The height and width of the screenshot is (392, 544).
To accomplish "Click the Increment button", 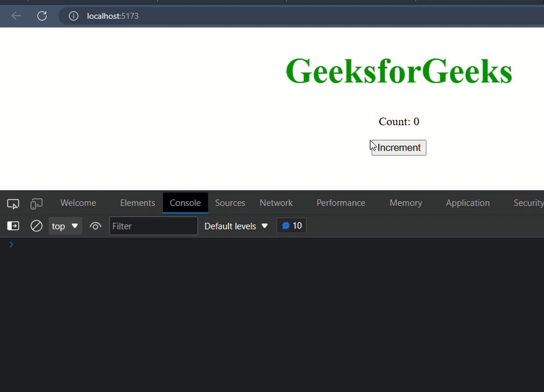I will click(398, 148).
